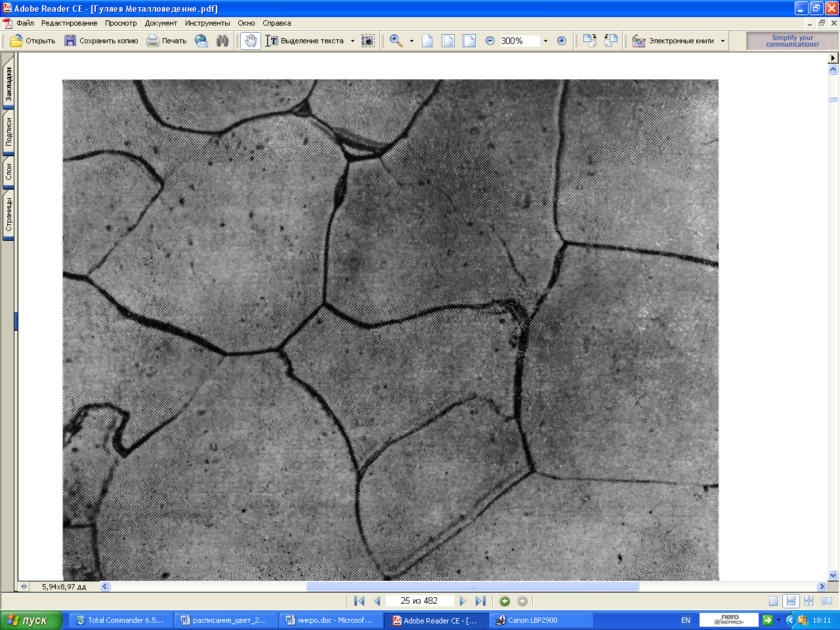The image size is (840, 630).
Task: Click the Print toolbar printer icon
Action: (x=153, y=41)
